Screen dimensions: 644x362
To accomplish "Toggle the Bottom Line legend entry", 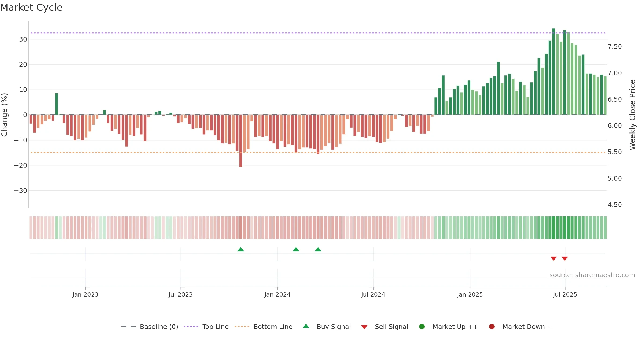I will coord(264,327).
